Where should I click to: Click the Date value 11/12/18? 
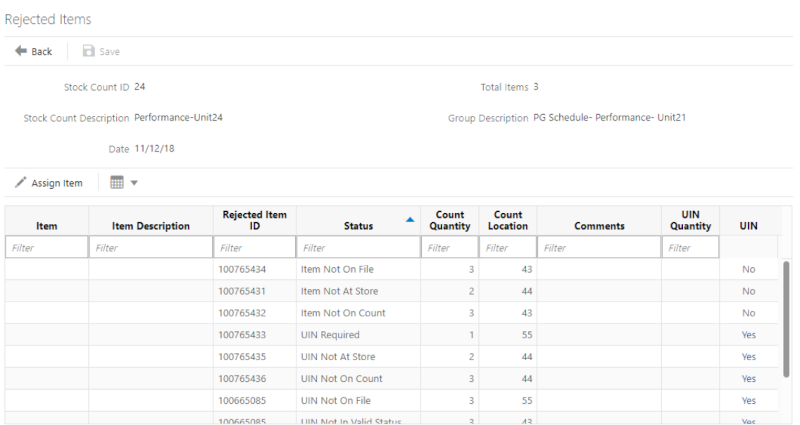154,148
